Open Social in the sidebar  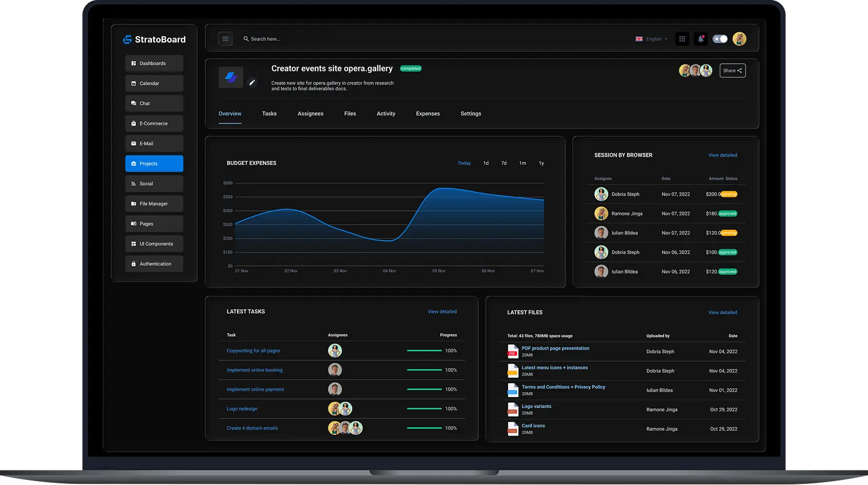pyautogui.click(x=154, y=183)
